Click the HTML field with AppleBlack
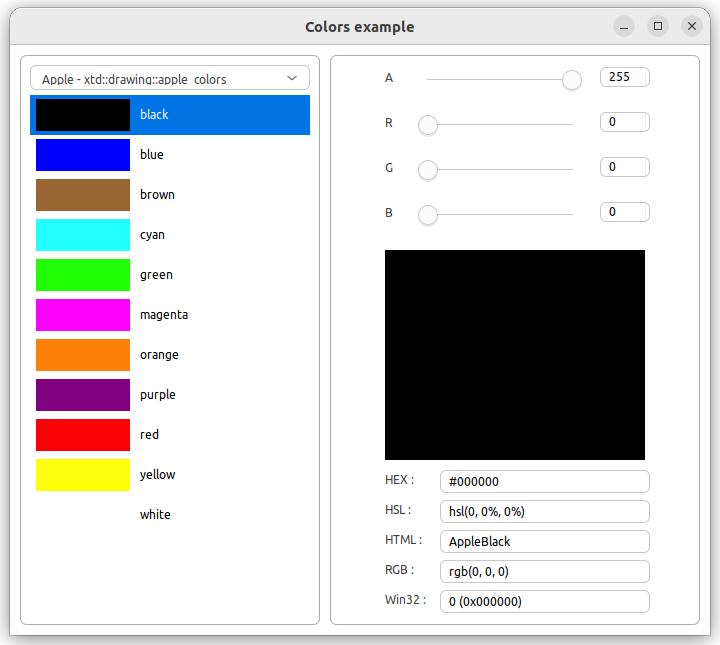This screenshot has width=720, height=645. click(544, 541)
